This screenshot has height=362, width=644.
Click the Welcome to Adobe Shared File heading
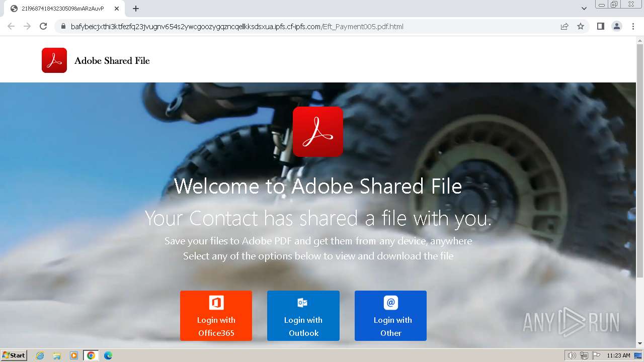[x=318, y=186]
